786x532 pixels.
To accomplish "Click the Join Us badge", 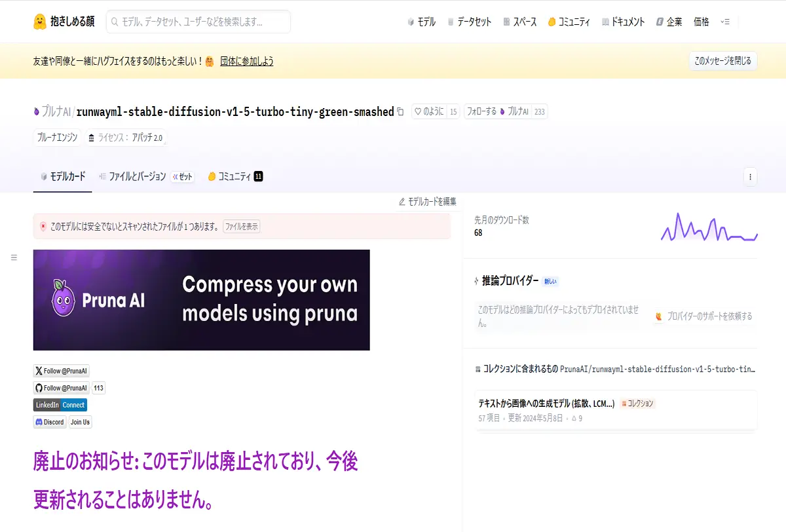I will coord(81,422).
